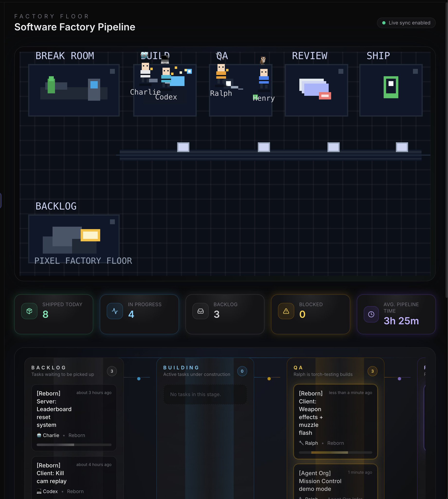Expand the Mission Control demo mode card
448x499 pixels.
point(335,482)
